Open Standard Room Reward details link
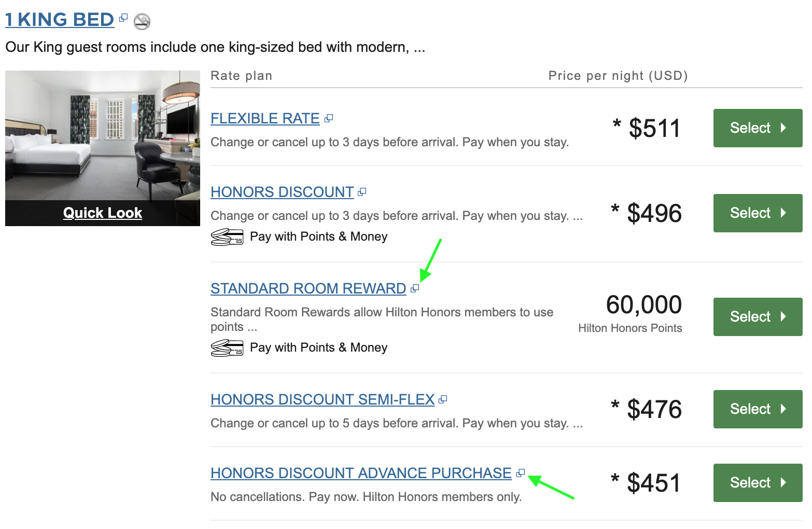This screenshot has width=812, height=529. click(x=308, y=289)
